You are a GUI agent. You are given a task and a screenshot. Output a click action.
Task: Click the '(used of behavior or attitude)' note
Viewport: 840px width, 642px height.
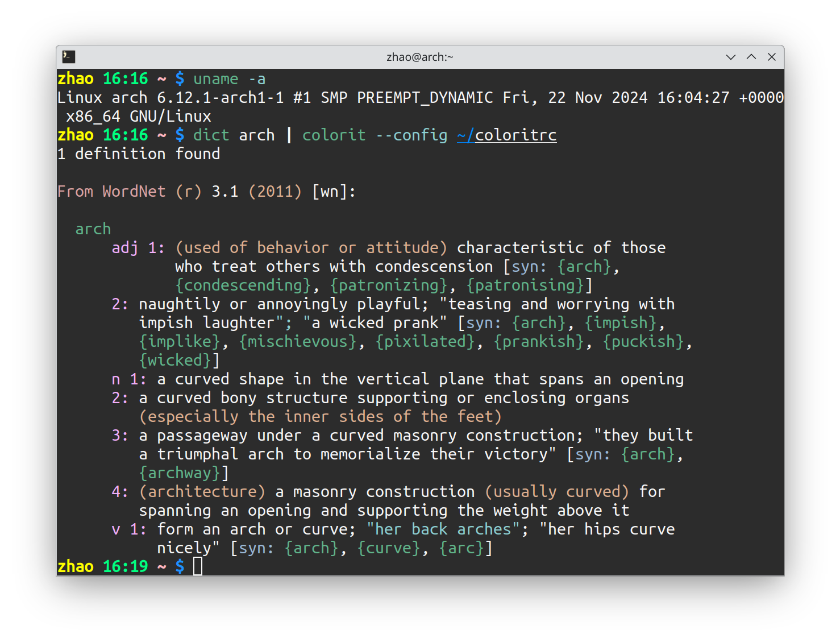pos(311,247)
